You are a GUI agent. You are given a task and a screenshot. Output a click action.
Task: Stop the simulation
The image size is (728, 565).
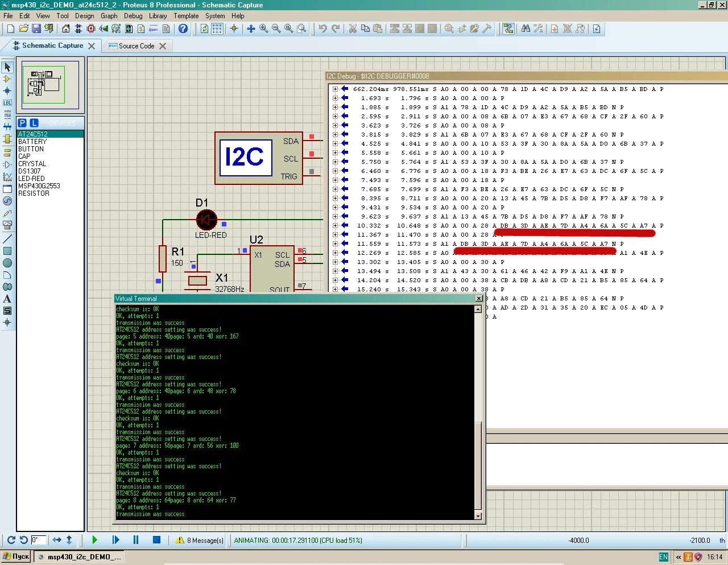(x=156, y=540)
